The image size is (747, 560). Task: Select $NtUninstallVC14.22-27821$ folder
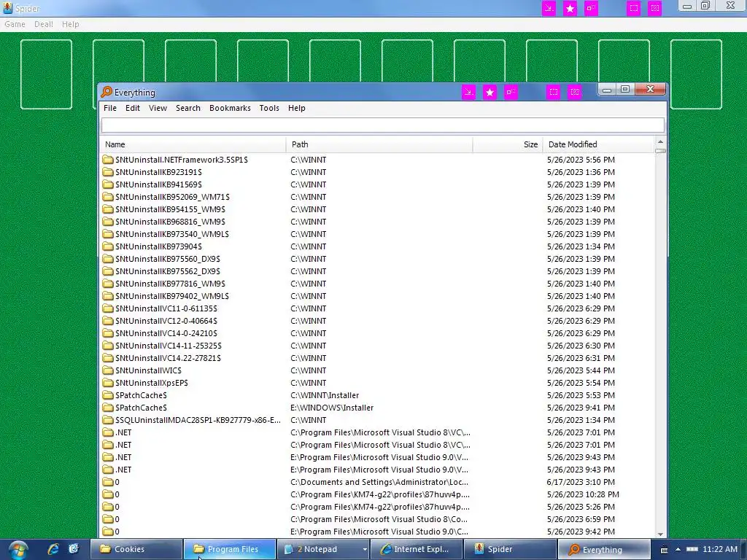point(169,357)
